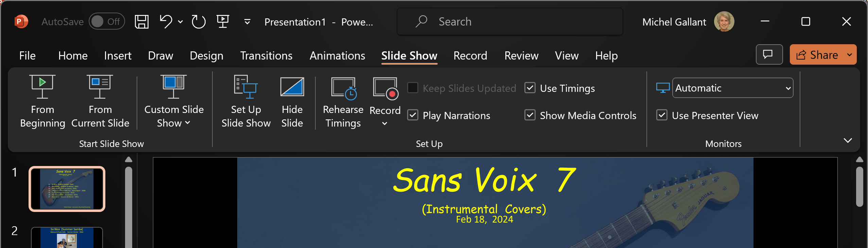This screenshot has height=248, width=868.
Task: Toggle AutoSave switch on
Action: coord(106,22)
